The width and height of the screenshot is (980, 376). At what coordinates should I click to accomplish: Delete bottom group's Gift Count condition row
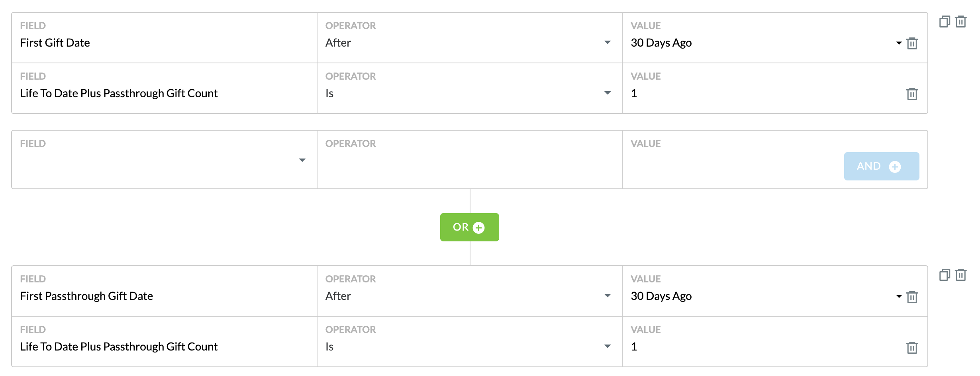[x=912, y=347]
